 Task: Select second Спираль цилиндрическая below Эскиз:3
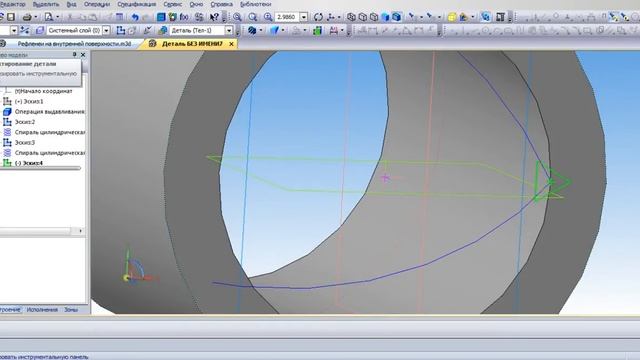pos(50,153)
